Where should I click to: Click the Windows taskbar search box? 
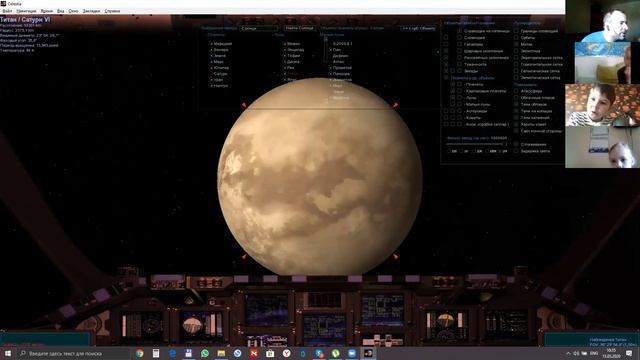click(x=73, y=353)
